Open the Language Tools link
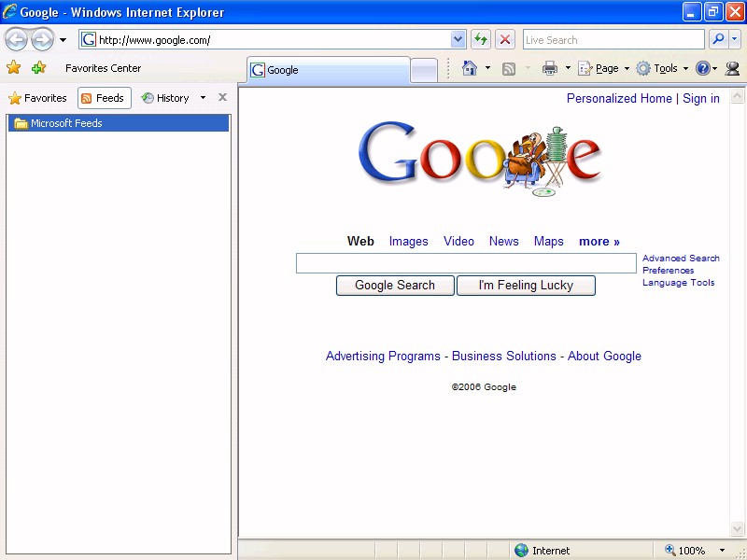The image size is (747, 560). pyautogui.click(x=679, y=283)
